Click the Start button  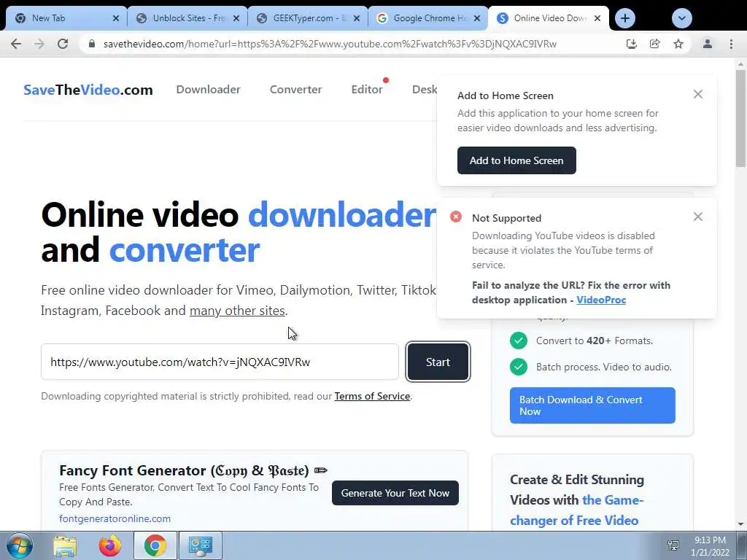(438, 362)
